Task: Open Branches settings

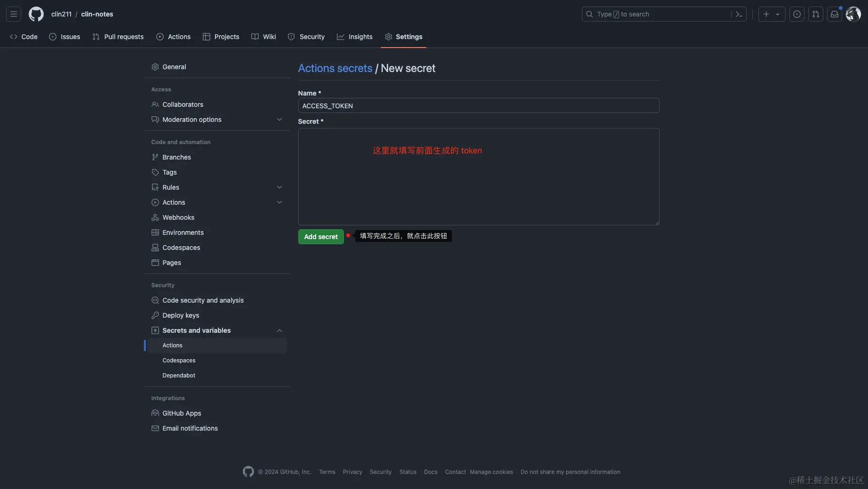Action: point(217,157)
